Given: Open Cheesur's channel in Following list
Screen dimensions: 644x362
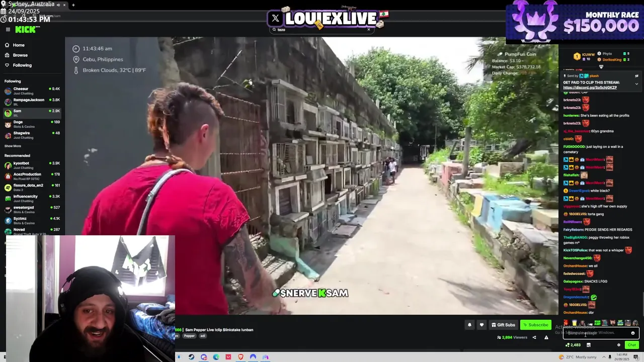Looking at the screenshot, I should click(32, 91).
